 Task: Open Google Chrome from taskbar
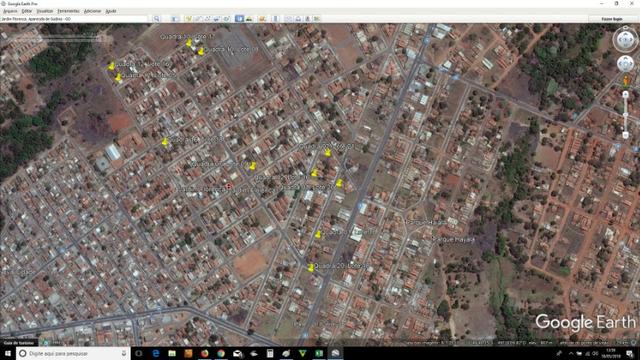pyautogui.click(x=221, y=353)
